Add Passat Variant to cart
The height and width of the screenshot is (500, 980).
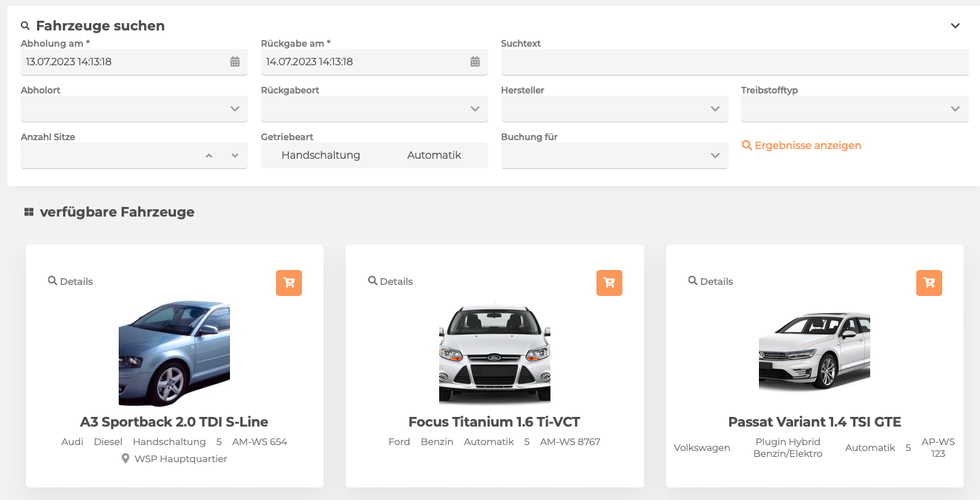pyautogui.click(x=930, y=283)
